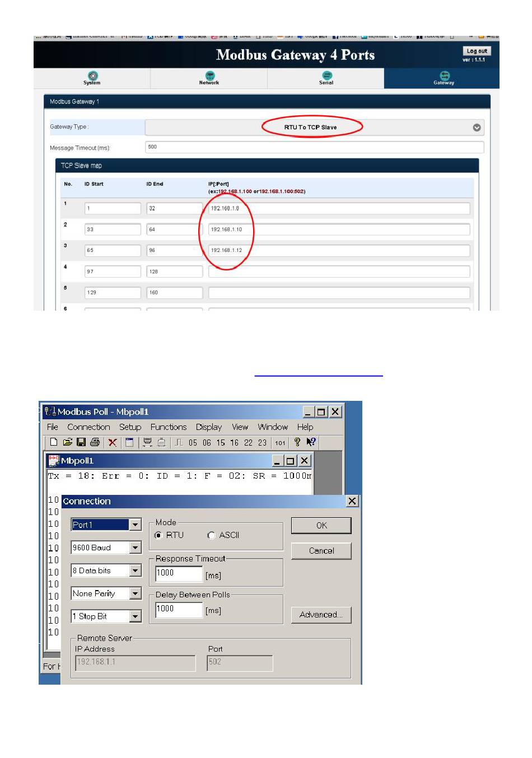Click OK in the Connection dialog
Image resolution: width=532 pixels, height=758 pixels.
(x=321, y=525)
